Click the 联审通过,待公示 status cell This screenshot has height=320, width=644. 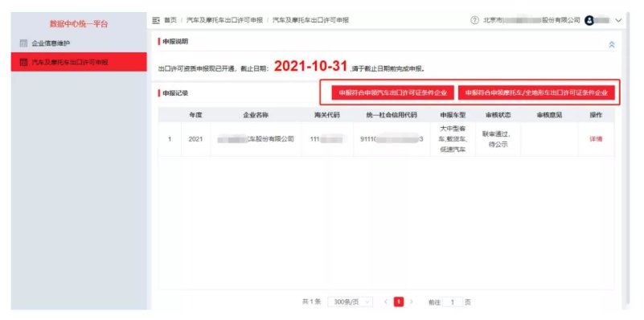(498, 139)
